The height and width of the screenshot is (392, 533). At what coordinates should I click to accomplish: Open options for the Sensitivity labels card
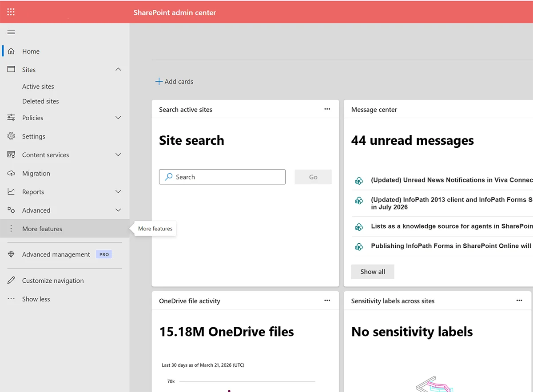coord(519,301)
